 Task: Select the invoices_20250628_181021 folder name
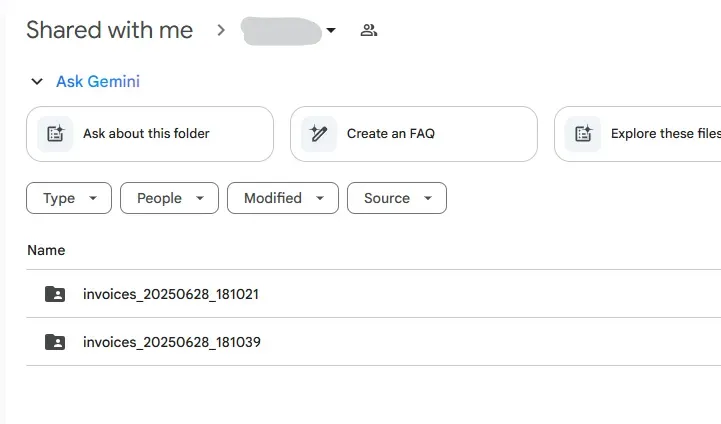[x=172, y=294]
